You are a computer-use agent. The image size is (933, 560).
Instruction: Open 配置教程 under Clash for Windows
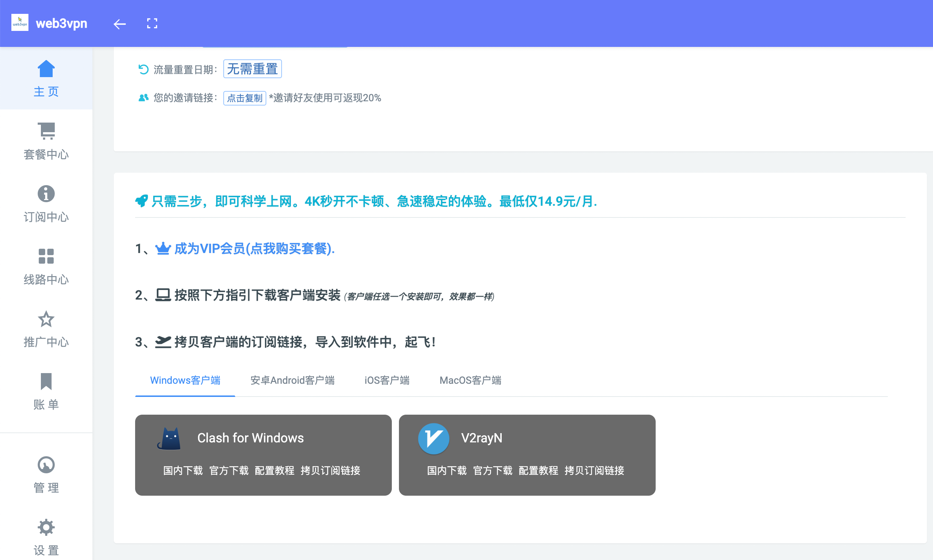click(x=274, y=470)
